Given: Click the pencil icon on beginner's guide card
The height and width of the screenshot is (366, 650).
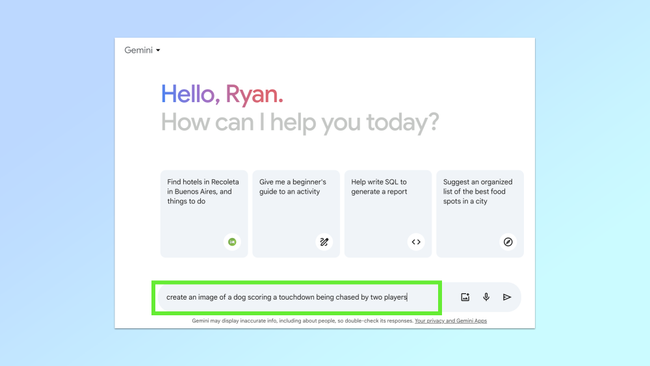Looking at the screenshot, I should click(x=324, y=242).
